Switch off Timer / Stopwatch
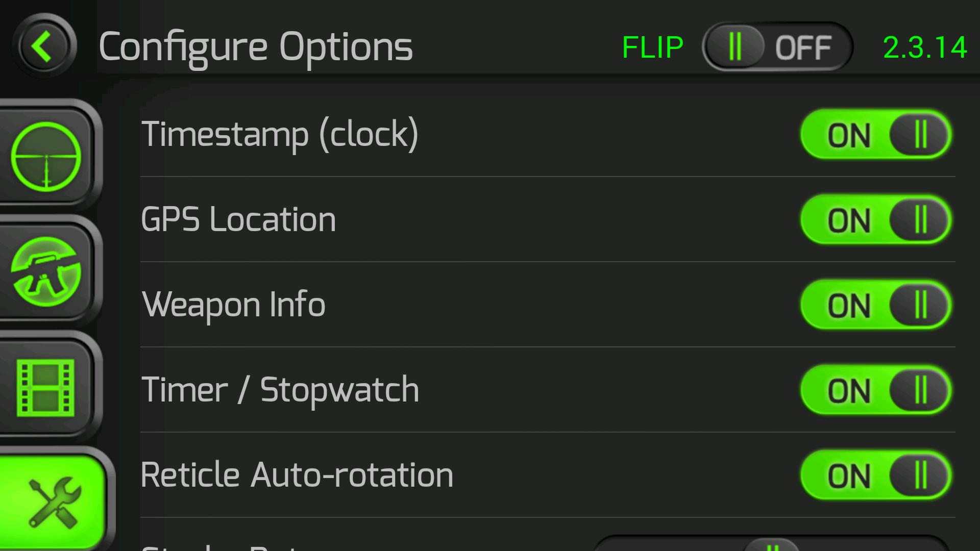Image resolution: width=980 pixels, height=551 pixels. (x=875, y=390)
